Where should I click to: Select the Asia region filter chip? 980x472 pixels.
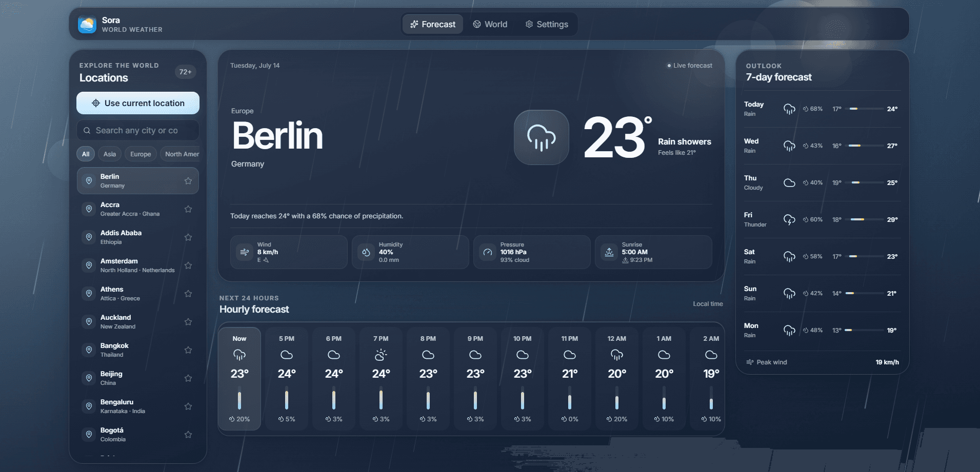[x=110, y=154]
